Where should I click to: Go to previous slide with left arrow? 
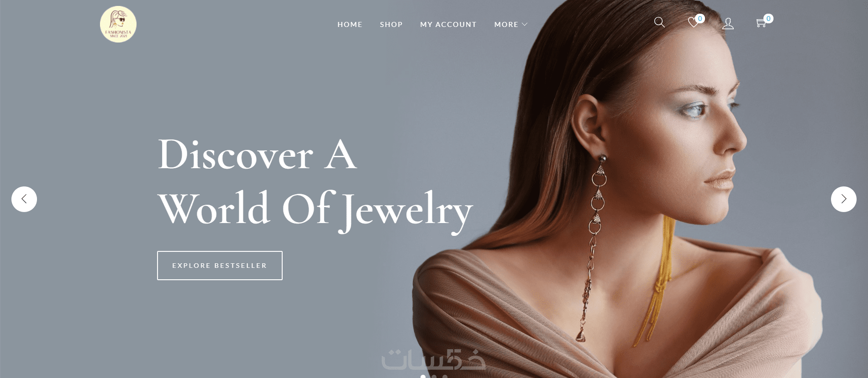coord(24,199)
